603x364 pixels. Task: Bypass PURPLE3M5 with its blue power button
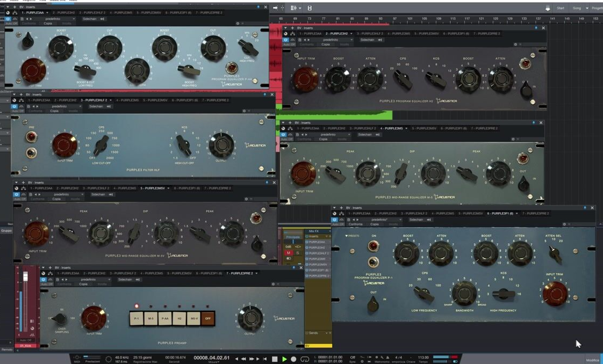pos(283,135)
